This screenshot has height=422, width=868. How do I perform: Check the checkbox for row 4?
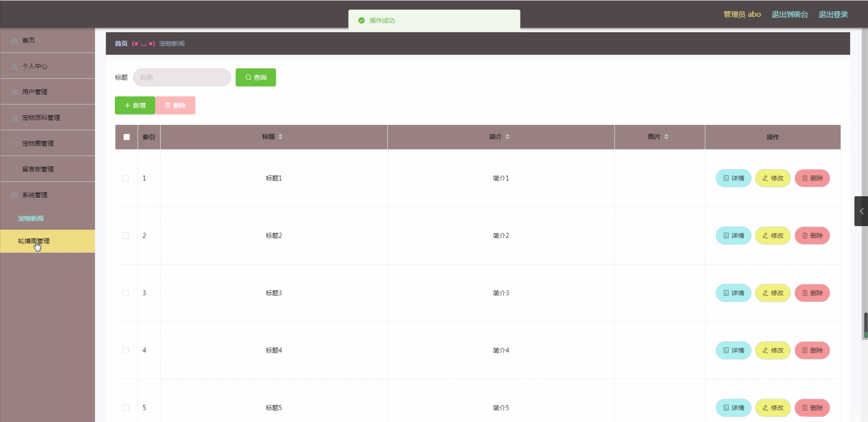coord(126,350)
